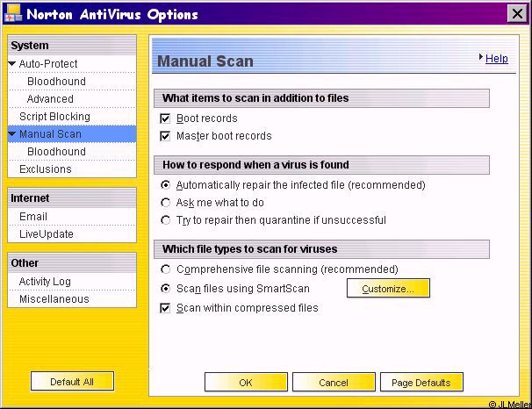The width and height of the screenshot is (532, 409).
Task: Click 'Which file types to scan' header
Action: coord(321,249)
